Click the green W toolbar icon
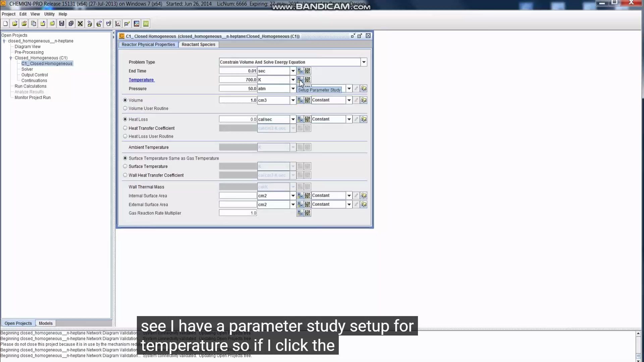 (146, 23)
